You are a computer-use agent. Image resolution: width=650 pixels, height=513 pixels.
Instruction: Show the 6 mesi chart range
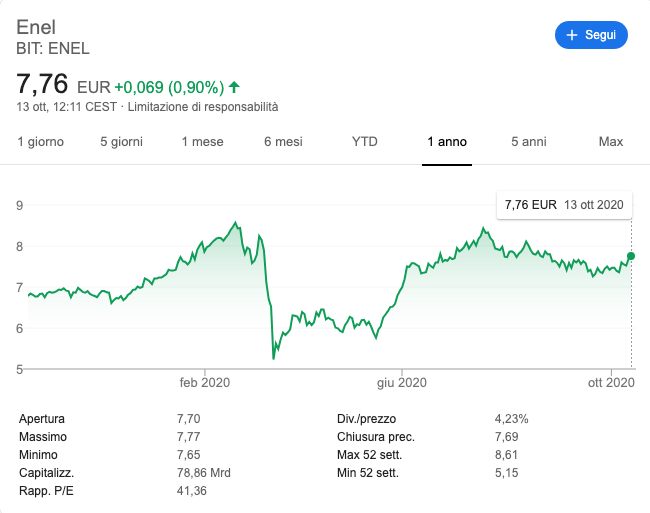coord(283,142)
